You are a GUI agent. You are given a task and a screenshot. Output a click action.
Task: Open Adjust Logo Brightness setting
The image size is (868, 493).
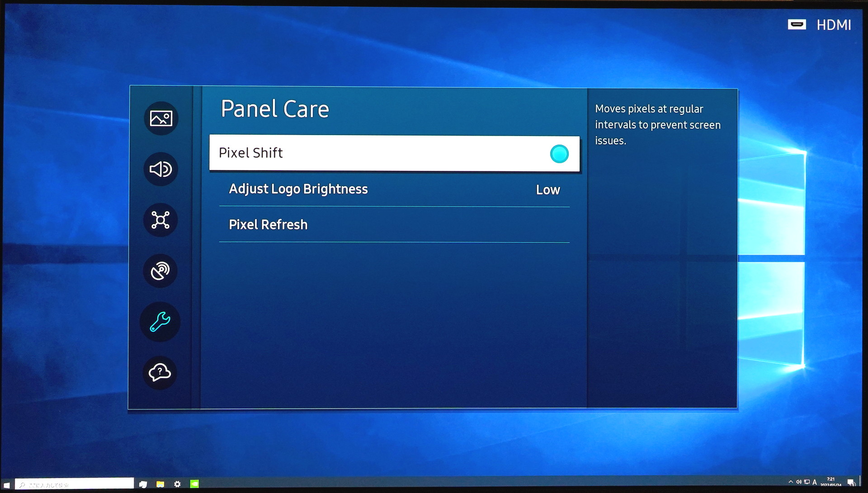[x=298, y=189]
